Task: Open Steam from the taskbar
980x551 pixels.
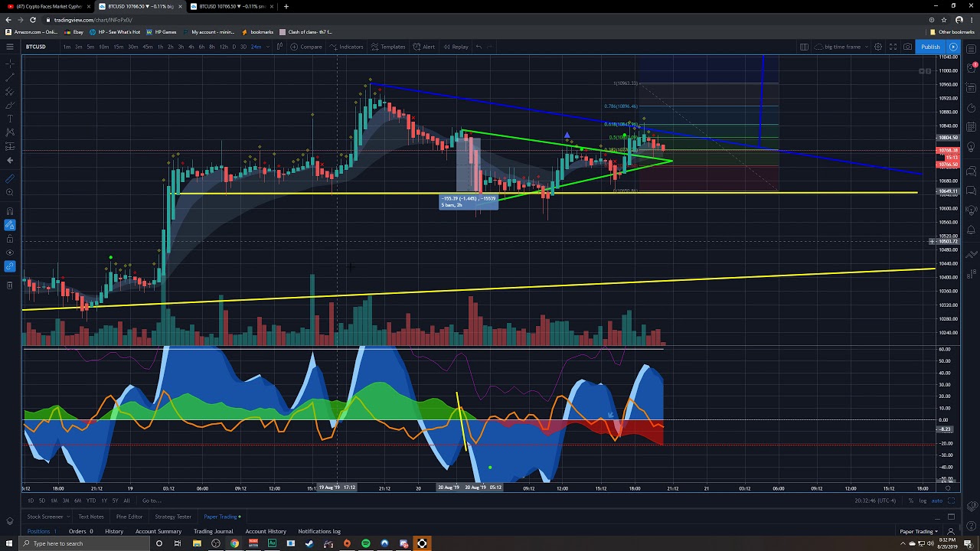Action: [x=309, y=543]
